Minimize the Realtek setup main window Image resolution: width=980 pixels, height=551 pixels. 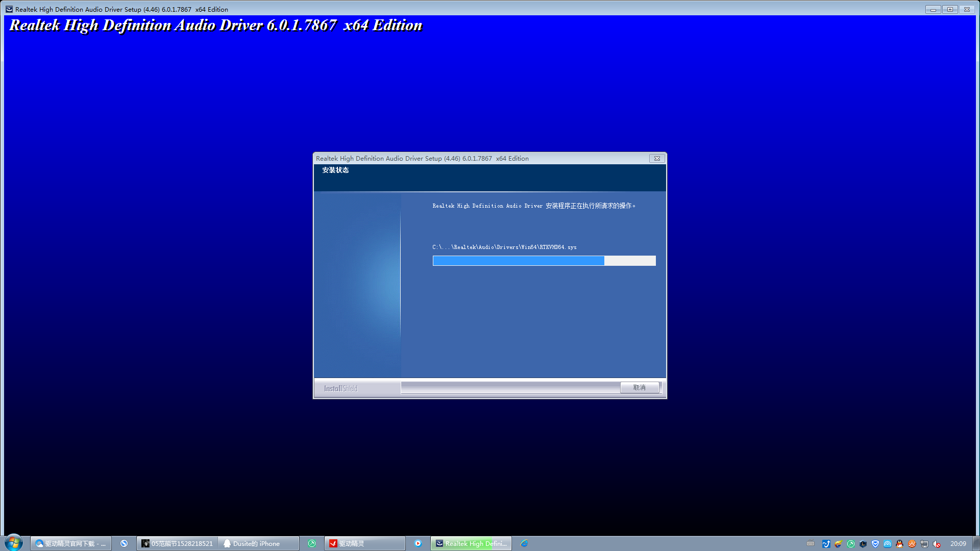click(933, 9)
